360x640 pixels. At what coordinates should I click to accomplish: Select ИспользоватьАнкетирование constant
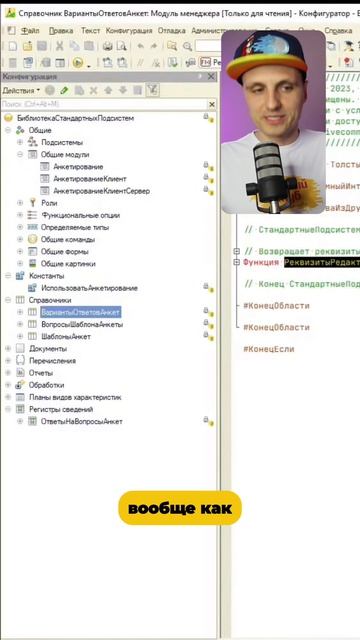click(x=89, y=288)
